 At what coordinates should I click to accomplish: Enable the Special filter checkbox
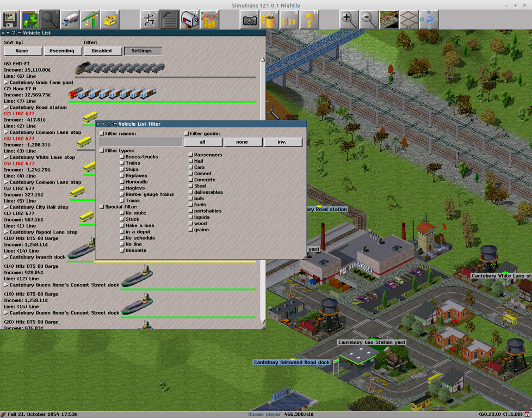tap(102, 206)
